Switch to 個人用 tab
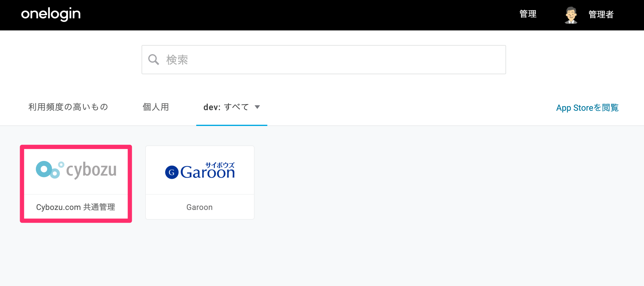Screen dimensions: 644x286 click(x=156, y=107)
